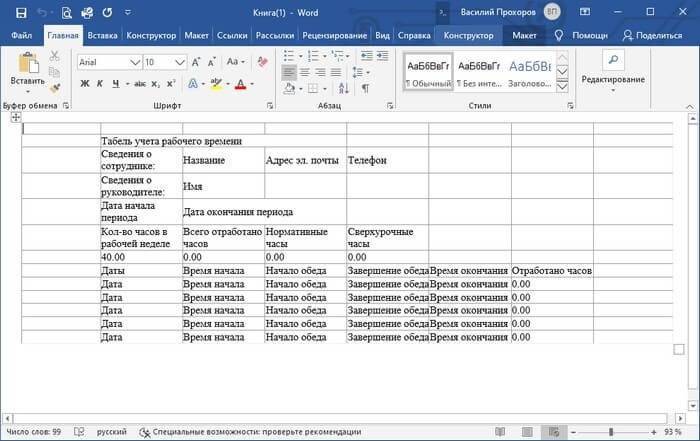
Task: Click the Поделиться button
Action: (x=650, y=35)
